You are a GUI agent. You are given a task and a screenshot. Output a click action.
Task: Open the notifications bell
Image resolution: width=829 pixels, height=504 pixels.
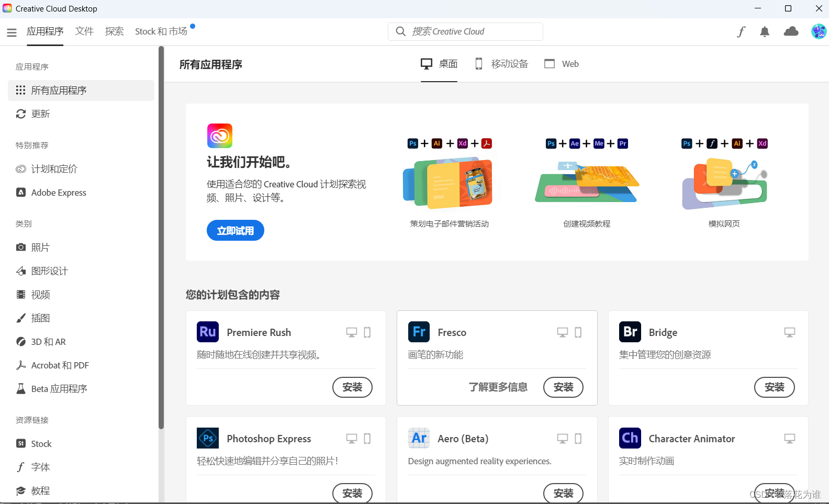point(765,32)
